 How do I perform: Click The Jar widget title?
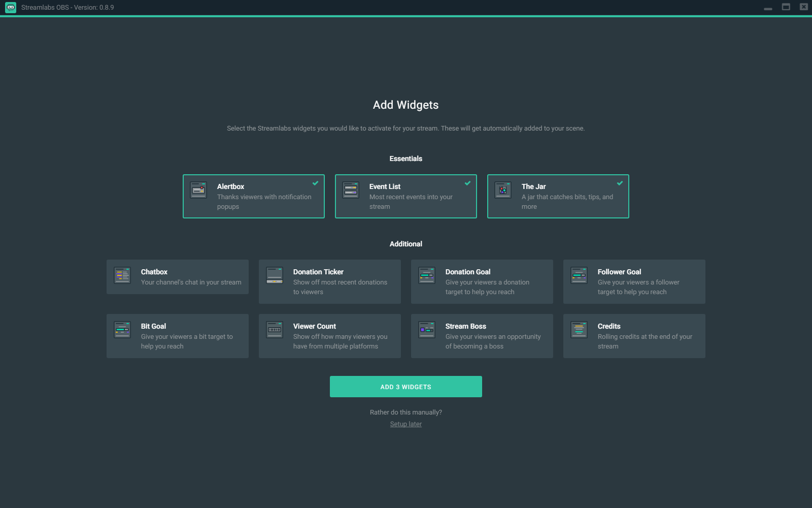pos(534,186)
